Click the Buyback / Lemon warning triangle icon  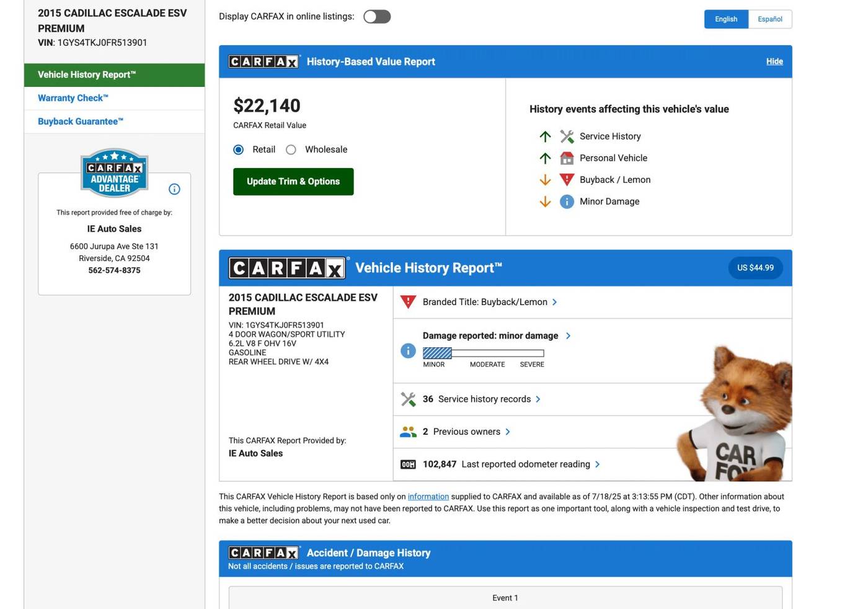tap(567, 180)
